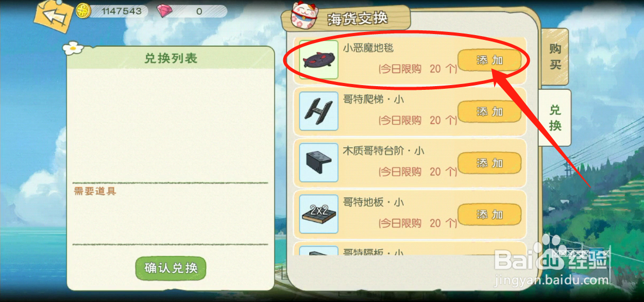Add 哥特地板·小 with its 添加 button
This screenshot has height=302, width=644.
pyautogui.click(x=489, y=214)
